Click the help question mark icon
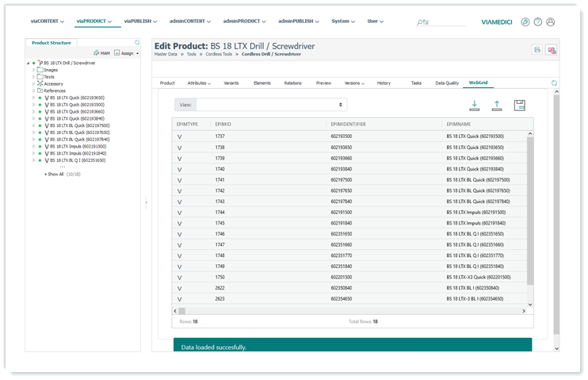588x380 pixels. pos(538,22)
